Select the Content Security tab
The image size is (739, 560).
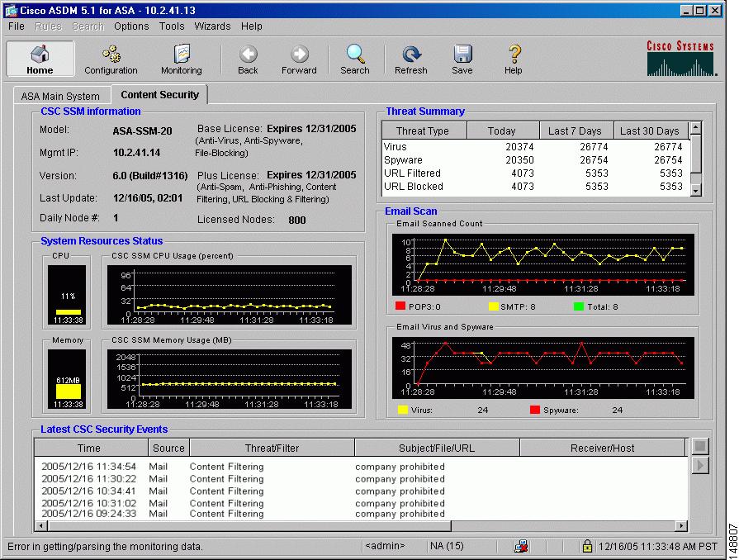tap(159, 95)
